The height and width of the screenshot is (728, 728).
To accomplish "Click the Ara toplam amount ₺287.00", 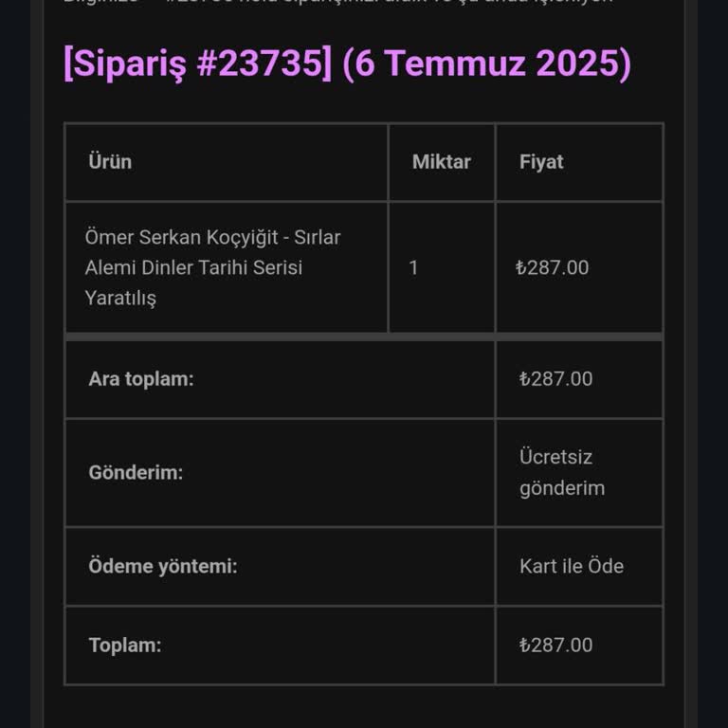I will point(556,379).
